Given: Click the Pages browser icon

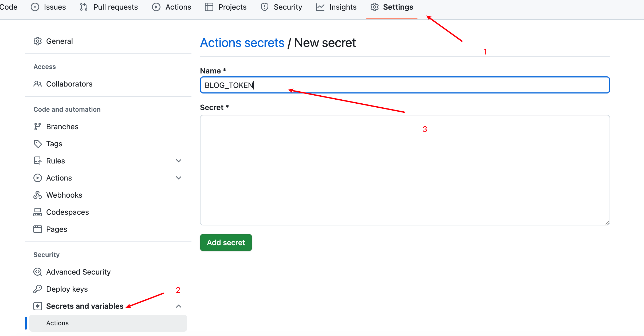Looking at the screenshot, I should [38, 229].
